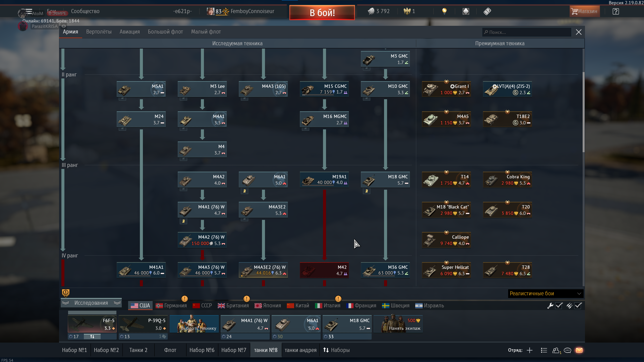
Task: Click the swap arrows under F6F-5 slot
Action: [92, 337]
